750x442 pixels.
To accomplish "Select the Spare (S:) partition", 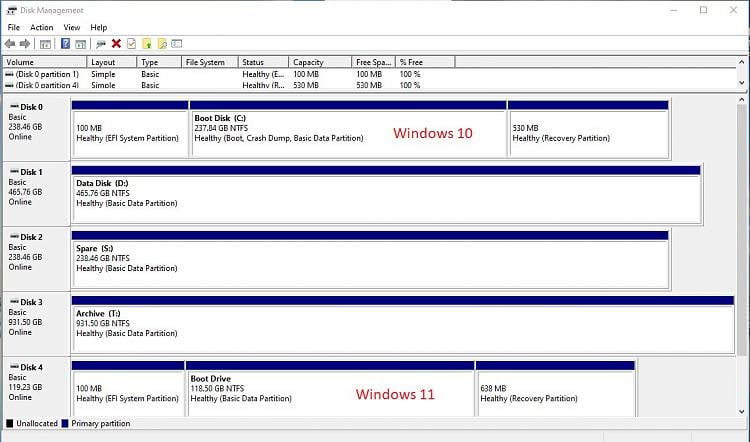I will click(x=370, y=259).
